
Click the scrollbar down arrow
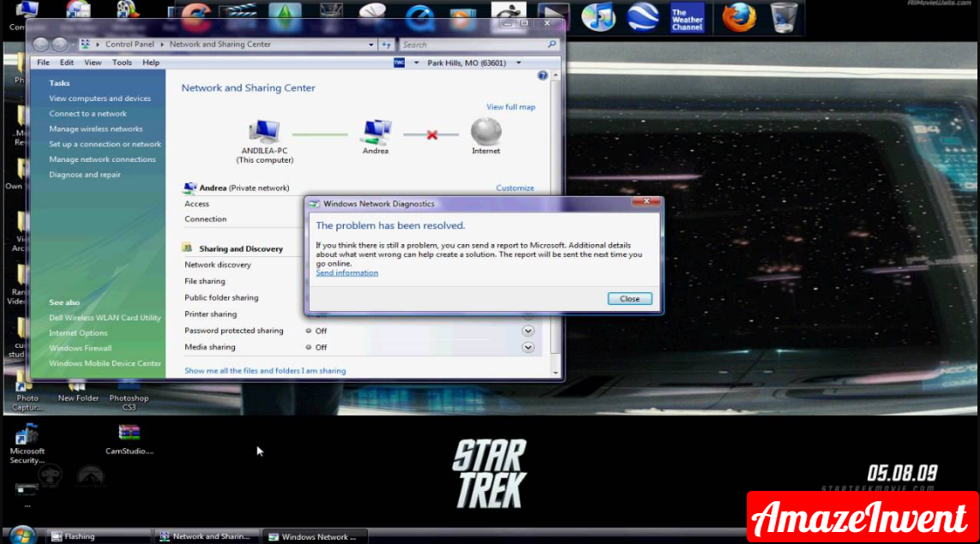click(x=556, y=373)
